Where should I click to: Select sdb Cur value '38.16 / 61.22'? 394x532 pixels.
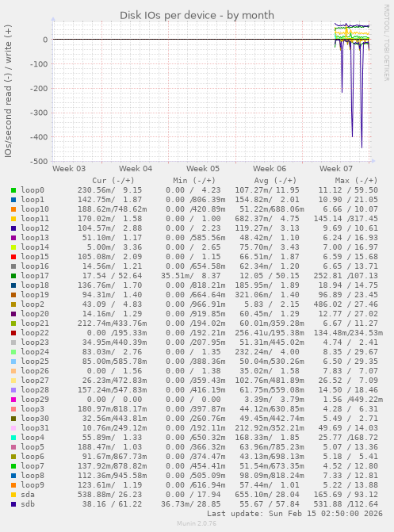112,503
